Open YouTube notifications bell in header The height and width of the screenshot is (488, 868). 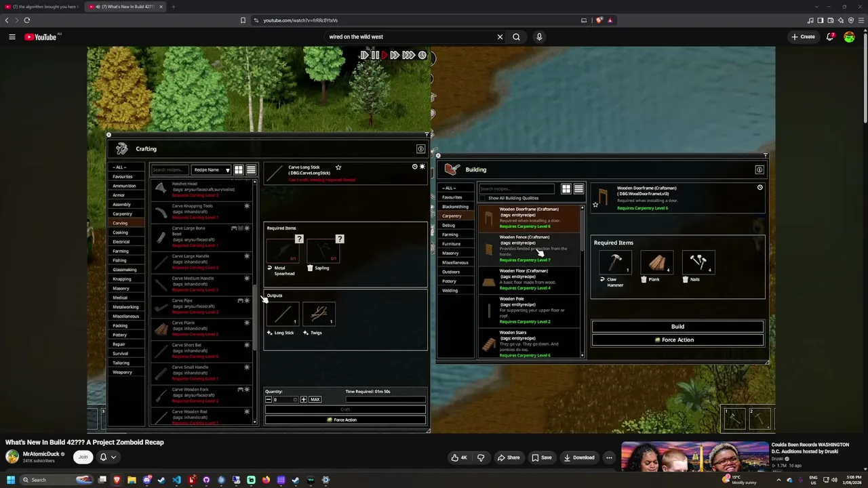click(x=830, y=37)
